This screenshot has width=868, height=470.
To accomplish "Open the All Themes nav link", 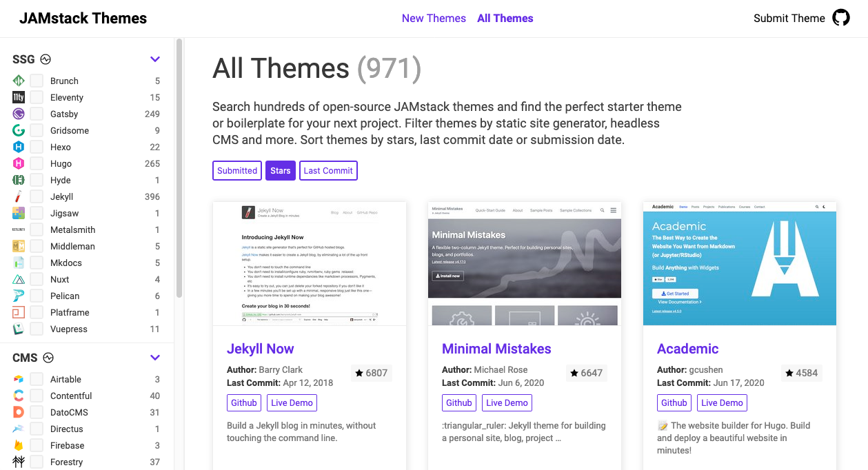I will pos(505,19).
